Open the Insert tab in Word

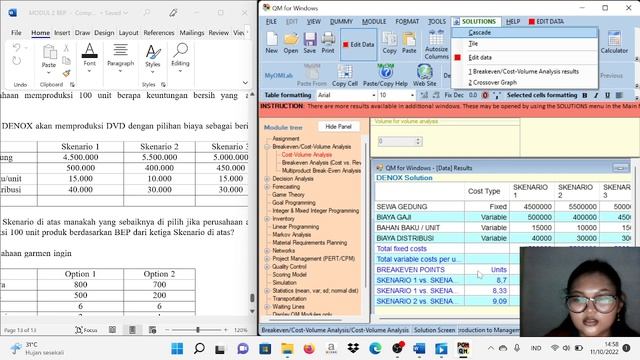click(62, 33)
